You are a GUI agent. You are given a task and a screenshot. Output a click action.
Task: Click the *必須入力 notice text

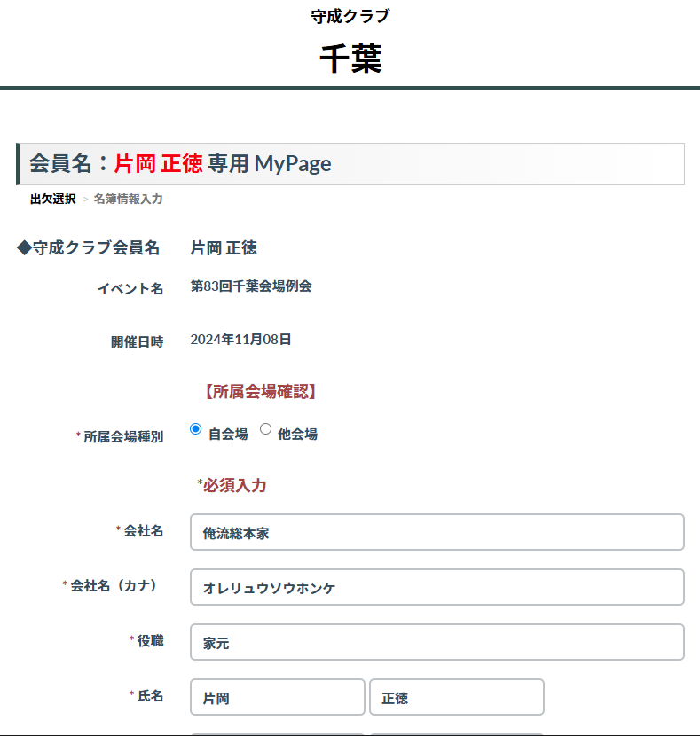coord(232,485)
